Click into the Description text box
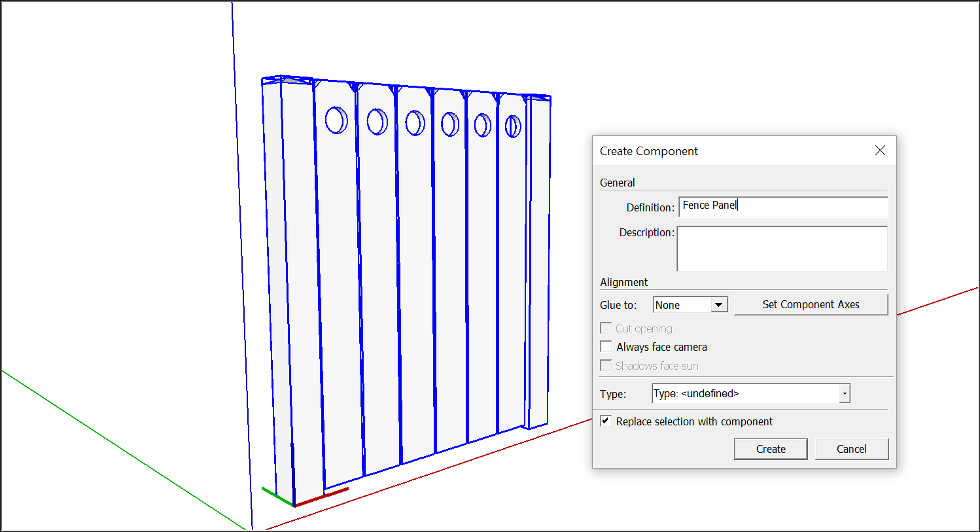This screenshot has height=532, width=980. (x=782, y=249)
